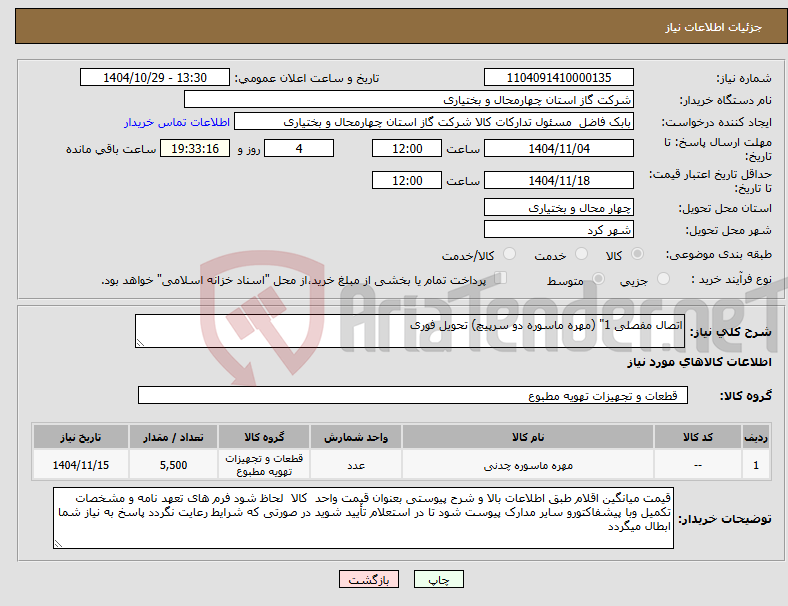
Task: Click the quantity cell 5,500
Action: pyautogui.click(x=173, y=465)
